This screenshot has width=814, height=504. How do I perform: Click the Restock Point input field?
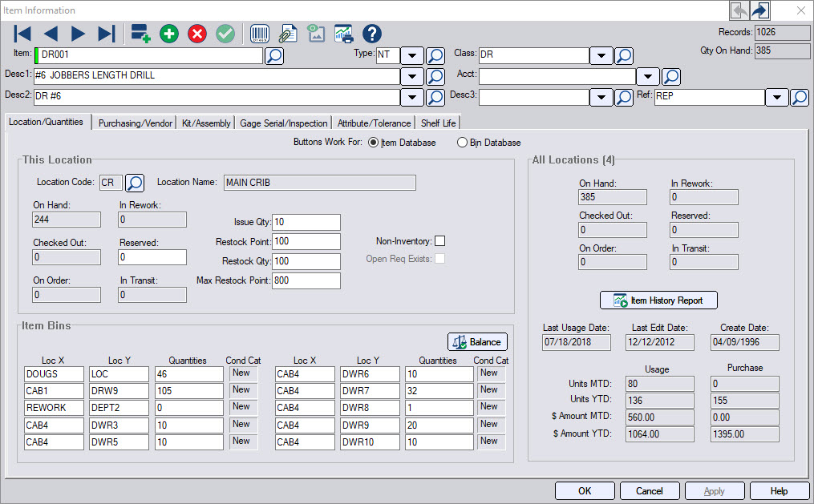[306, 241]
